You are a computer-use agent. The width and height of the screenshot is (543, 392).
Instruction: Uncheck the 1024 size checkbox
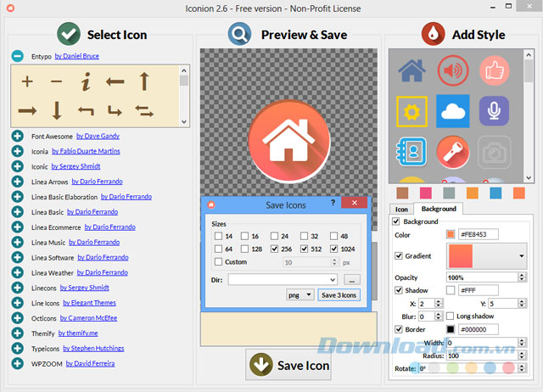point(335,249)
